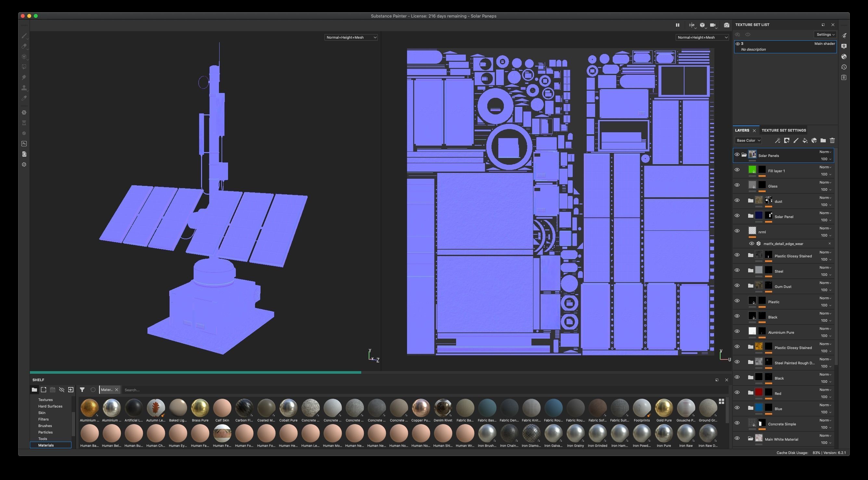Hide the Glass layer

click(737, 185)
